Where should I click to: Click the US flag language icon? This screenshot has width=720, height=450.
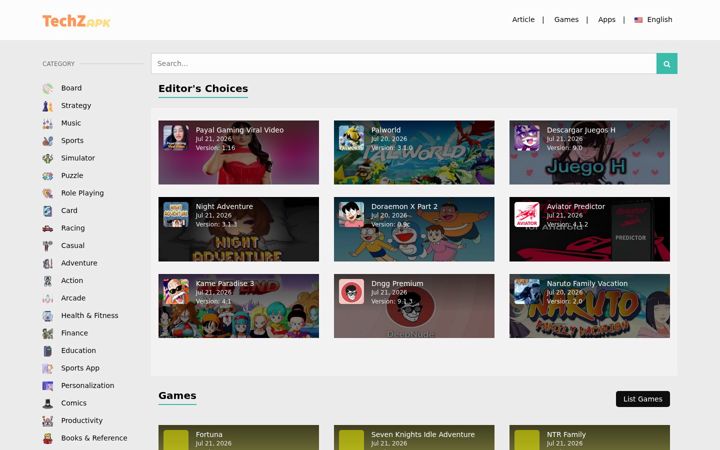click(638, 20)
